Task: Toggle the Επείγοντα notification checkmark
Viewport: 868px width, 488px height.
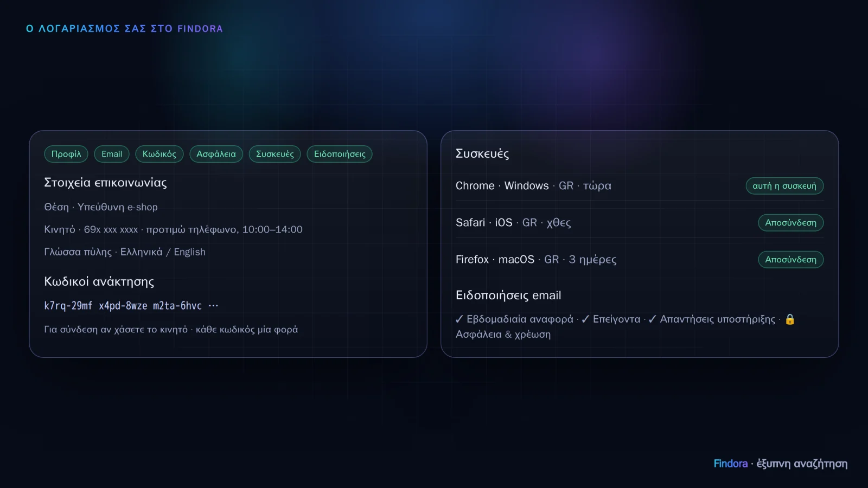Action: tap(585, 319)
